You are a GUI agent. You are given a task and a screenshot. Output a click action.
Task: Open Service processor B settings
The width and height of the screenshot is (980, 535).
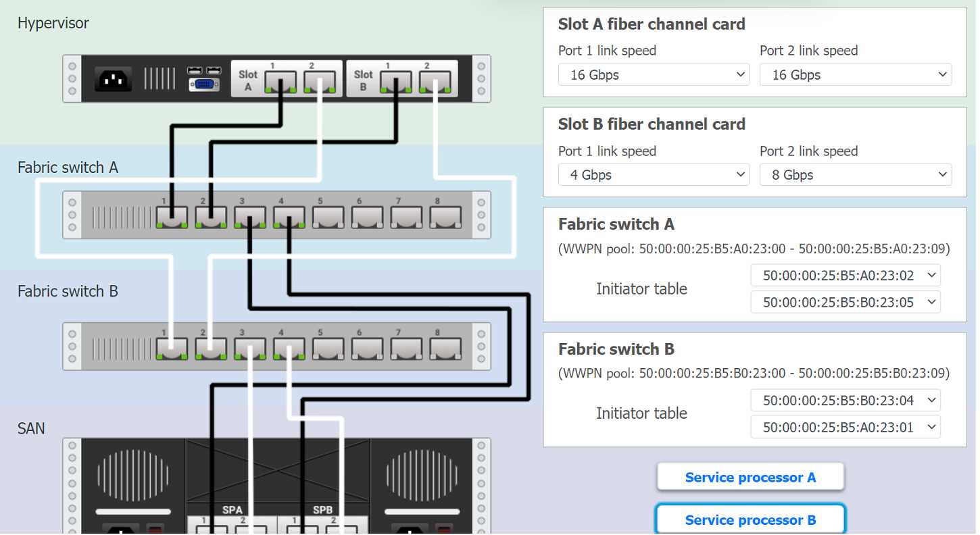point(750,520)
